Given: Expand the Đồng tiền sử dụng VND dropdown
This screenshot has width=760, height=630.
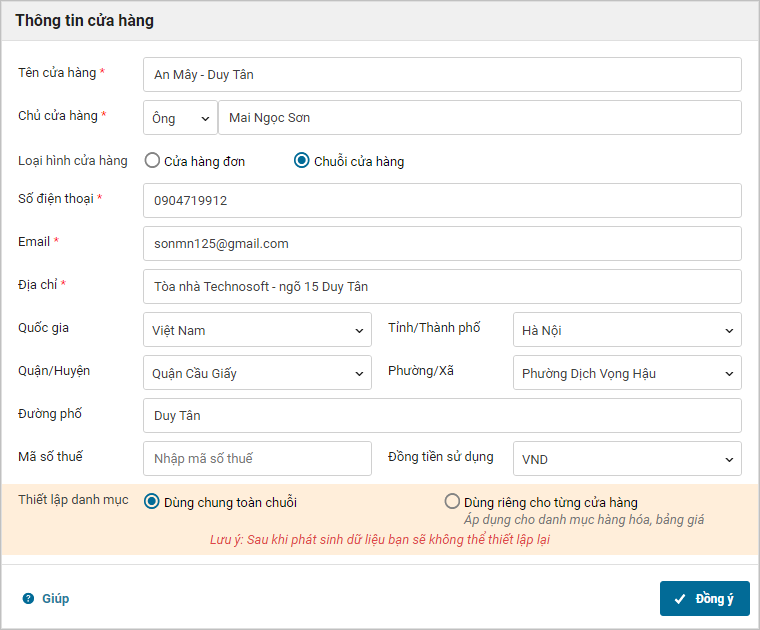Looking at the screenshot, I should (x=627, y=459).
